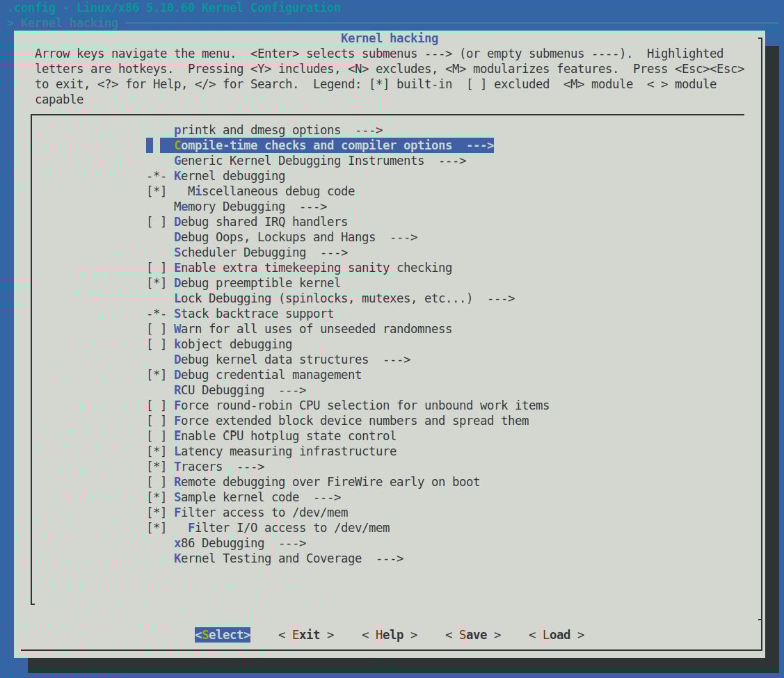This screenshot has width=784, height=678.
Task: Open printk and dmesg options submenu
Action: click(278, 131)
